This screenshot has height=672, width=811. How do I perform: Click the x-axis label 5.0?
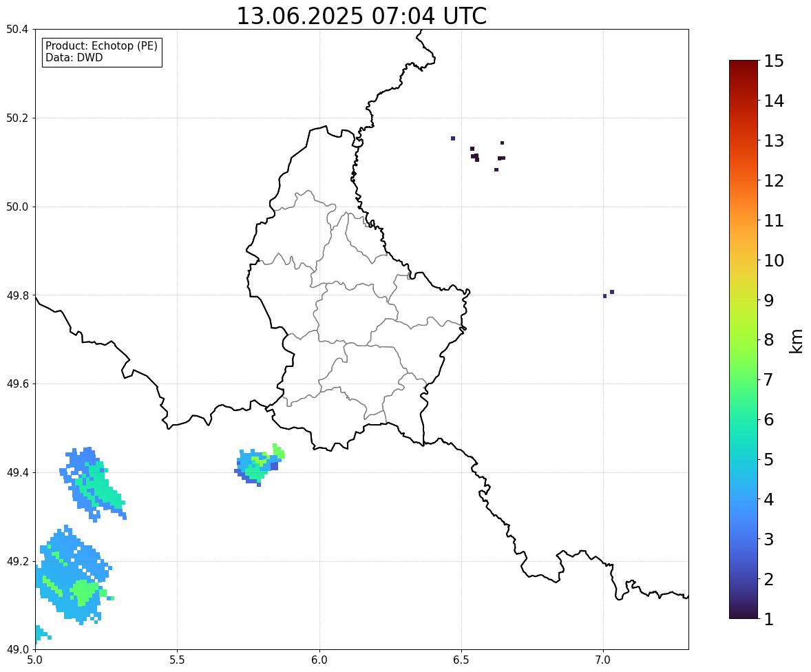(35, 660)
